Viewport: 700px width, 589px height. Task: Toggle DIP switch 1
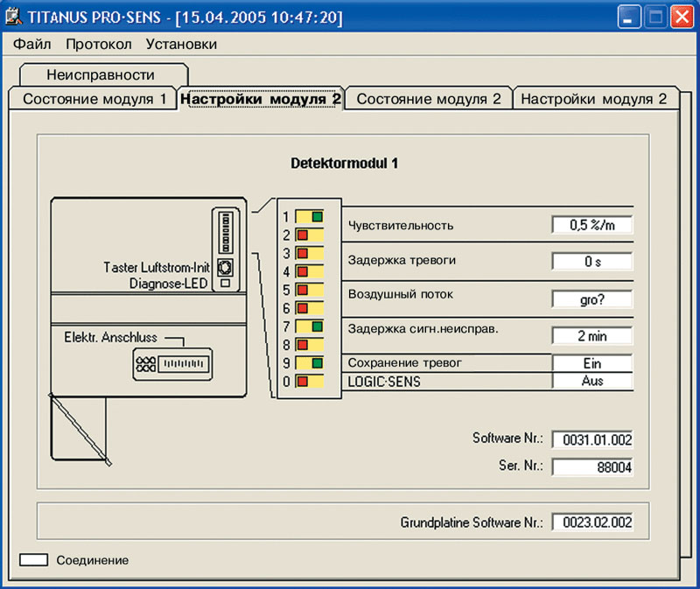(x=310, y=217)
